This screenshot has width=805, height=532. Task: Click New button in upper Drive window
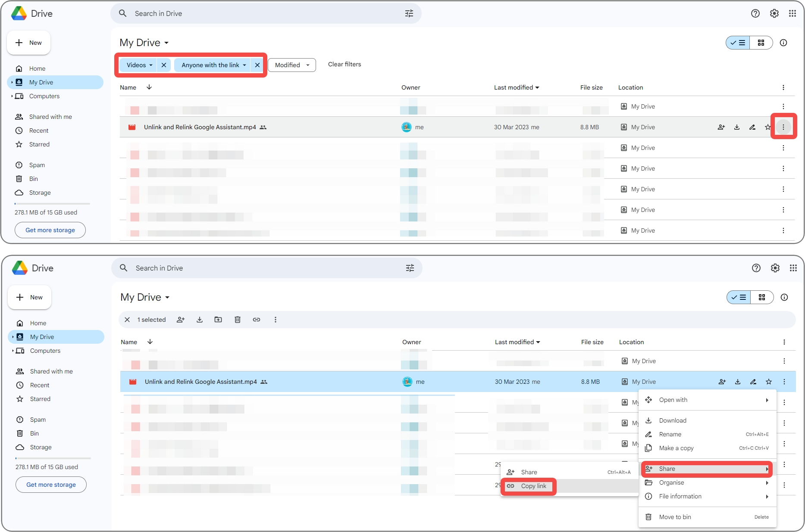29,43
